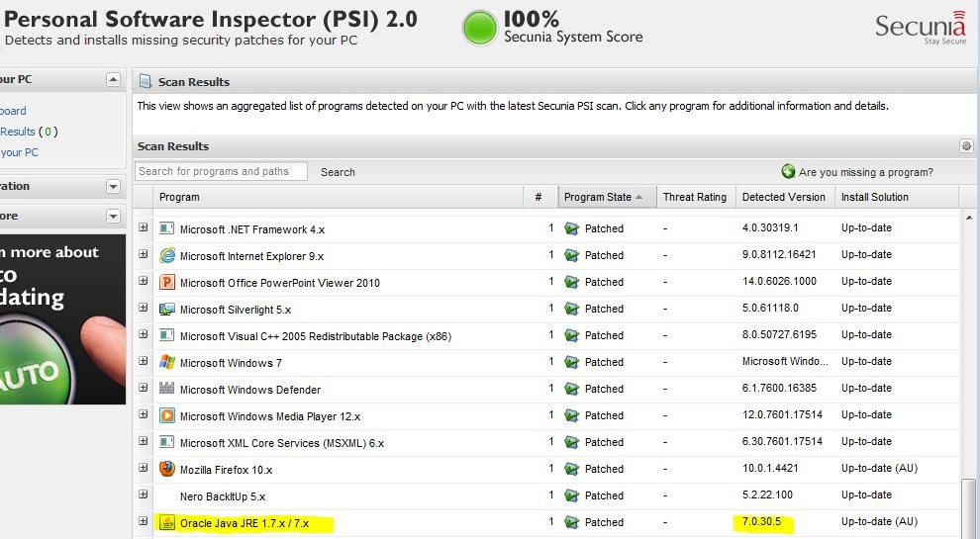This screenshot has width=980, height=539.
Task: Open the 'your PC' sidebar link
Action: pos(20,152)
